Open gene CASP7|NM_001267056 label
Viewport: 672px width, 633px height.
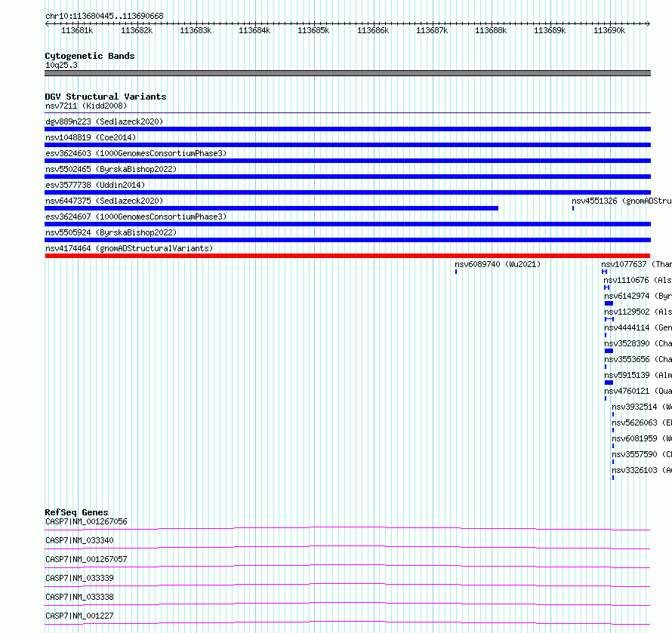(86, 521)
